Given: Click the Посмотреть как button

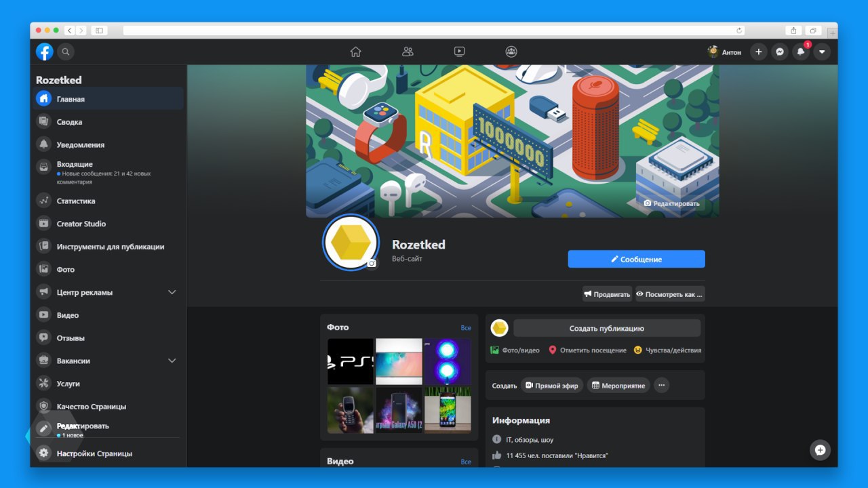Looking at the screenshot, I should [x=670, y=294].
